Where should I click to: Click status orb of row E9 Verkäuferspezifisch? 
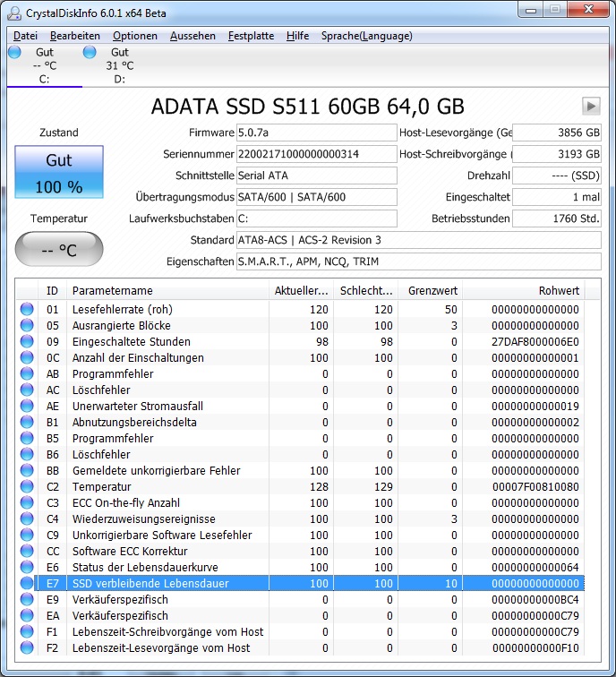click(x=27, y=599)
